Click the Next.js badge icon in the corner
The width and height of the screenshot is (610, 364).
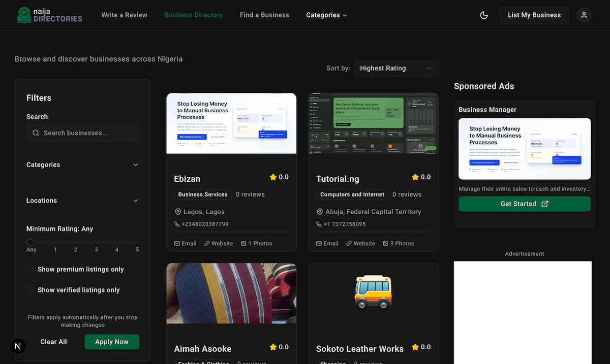pos(18,346)
